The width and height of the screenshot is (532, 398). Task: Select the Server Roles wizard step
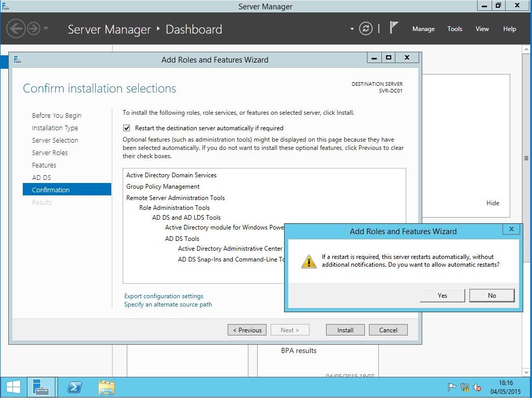pyautogui.click(x=50, y=153)
